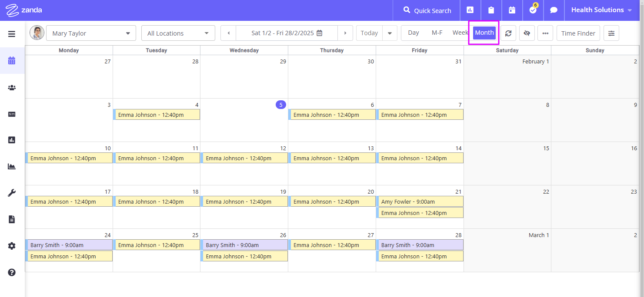Image resolution: width=644 pixels, height=297 pixels.
Task: Open the chat messages icon
Action: click(554, 10)
